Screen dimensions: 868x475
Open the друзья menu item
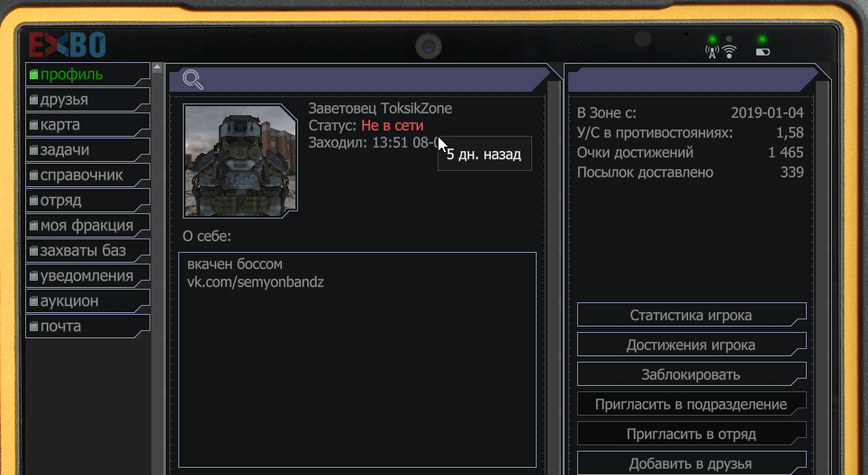pyautogui.click(x=87, y=100)
